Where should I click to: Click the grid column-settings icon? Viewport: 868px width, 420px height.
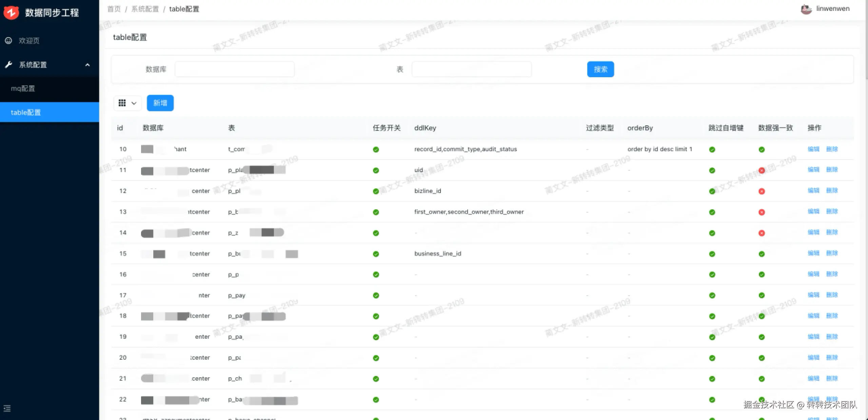click(122, 103)
